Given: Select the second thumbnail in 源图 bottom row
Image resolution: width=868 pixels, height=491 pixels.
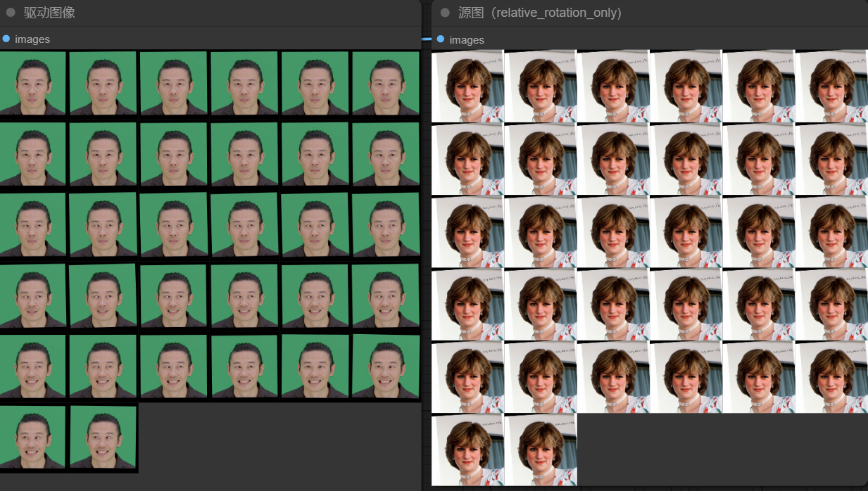Looking at the screenshot, I should point(541,449).
